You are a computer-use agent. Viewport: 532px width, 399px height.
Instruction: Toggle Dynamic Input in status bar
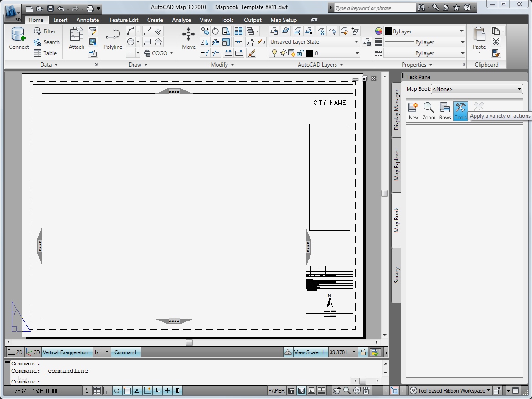[157, 390]
